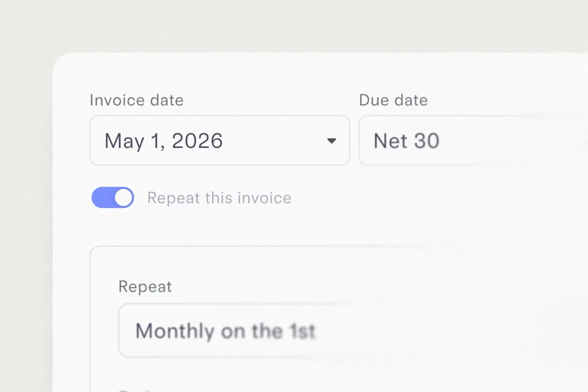588x392 pixels.
Task: Click the Repeat this invoice label text
Action: pos(219,197)
